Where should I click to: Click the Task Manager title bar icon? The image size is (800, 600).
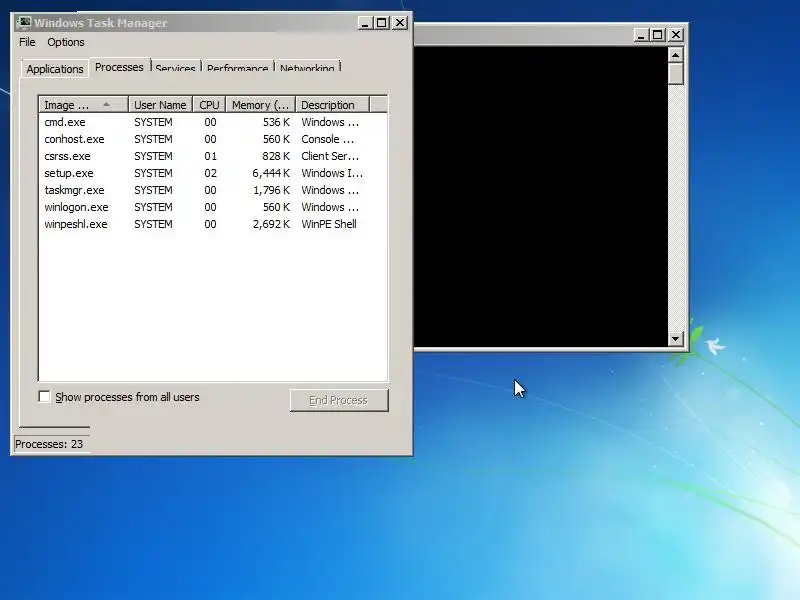pos(24,23)
